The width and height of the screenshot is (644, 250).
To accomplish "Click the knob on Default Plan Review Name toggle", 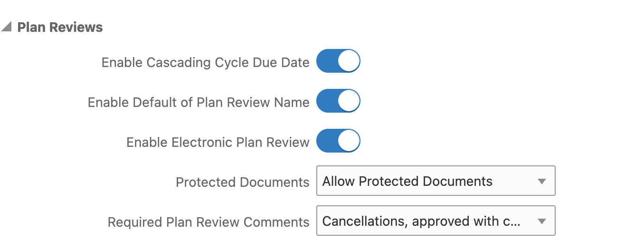I will tap(349, 101).
